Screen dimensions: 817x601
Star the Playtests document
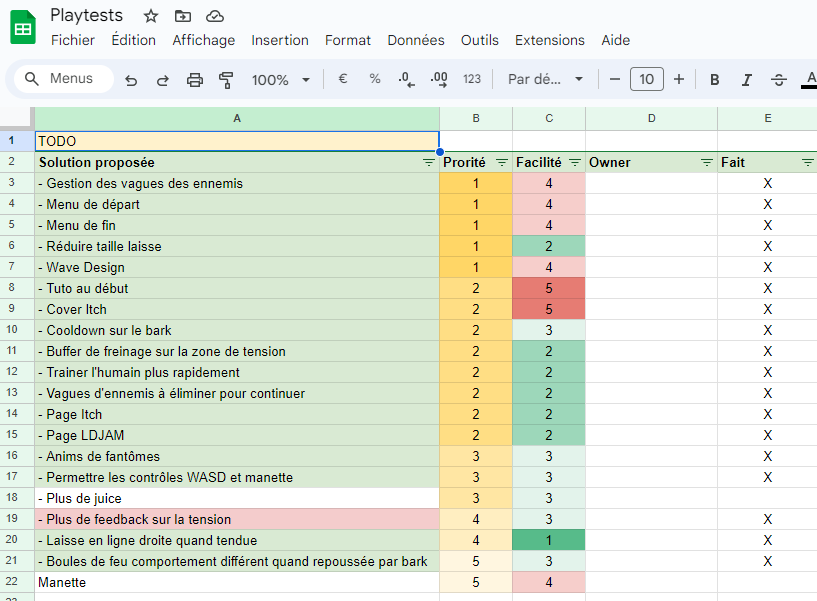[151, 16]
